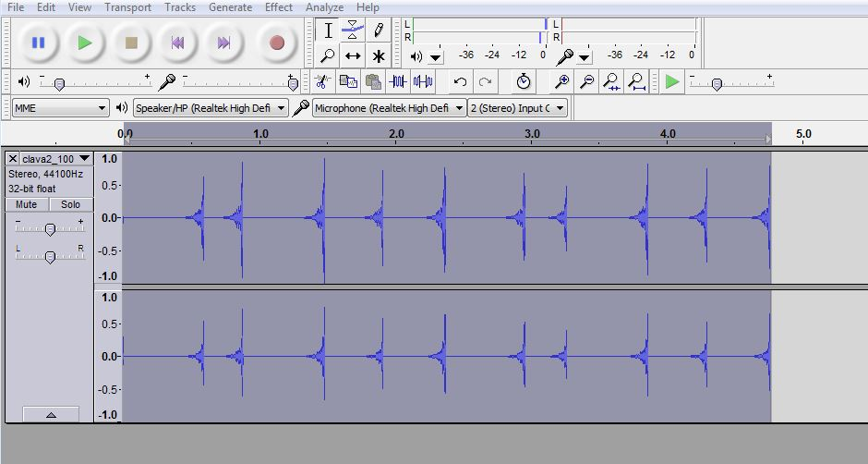Click the track pan L/R slider
Viewport: 868px width, 464px height.
click(50, 256)
